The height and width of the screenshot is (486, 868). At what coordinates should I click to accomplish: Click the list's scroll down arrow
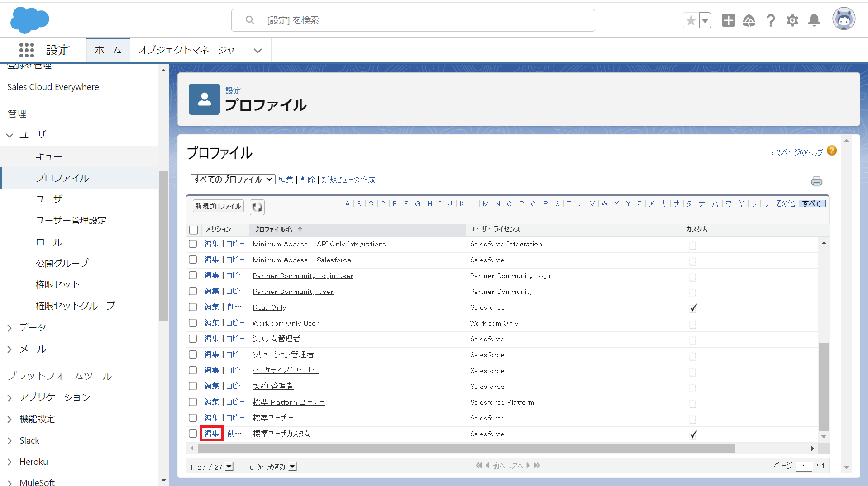coord(824,436)
